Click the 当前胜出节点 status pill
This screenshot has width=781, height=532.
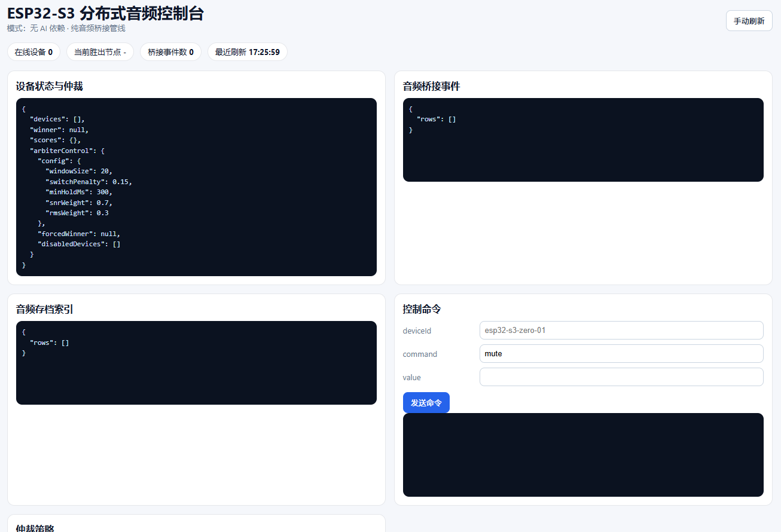(x=100, y=52)
